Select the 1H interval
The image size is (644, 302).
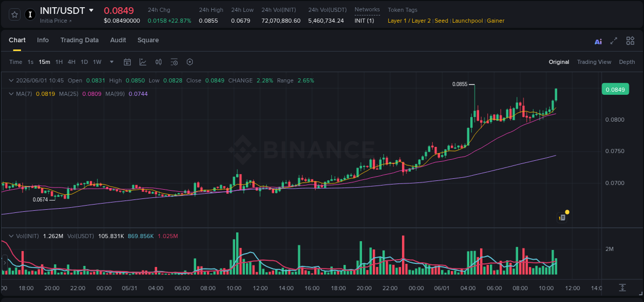[x=59, y=62]
